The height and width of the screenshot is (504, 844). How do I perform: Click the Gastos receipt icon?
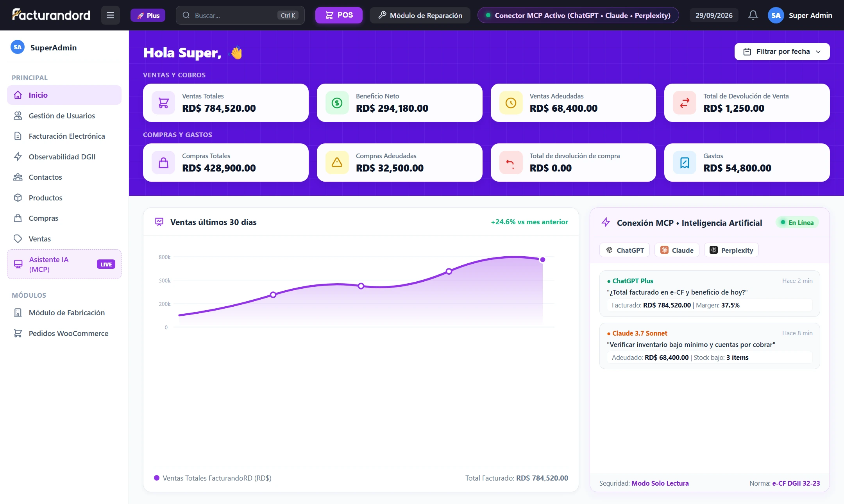(x=685, y=163)
